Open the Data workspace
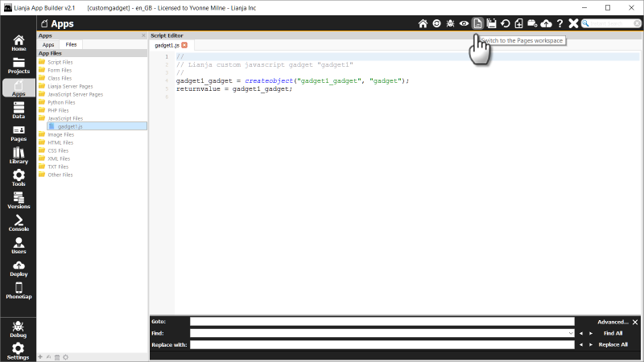The height and width of the screenshot is (362, 644). point(19,110)
